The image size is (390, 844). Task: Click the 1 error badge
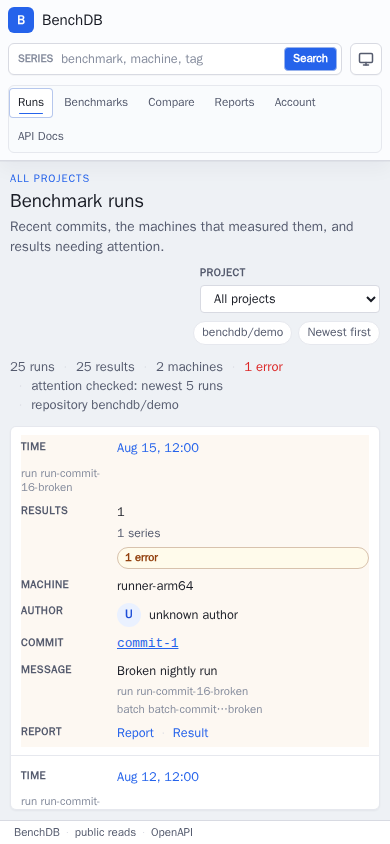coord(243,558)
